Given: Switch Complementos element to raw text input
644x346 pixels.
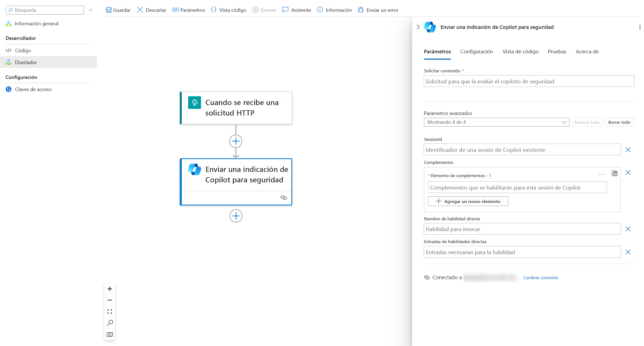Looking at the screenshot, I should (x=614, y=173).
